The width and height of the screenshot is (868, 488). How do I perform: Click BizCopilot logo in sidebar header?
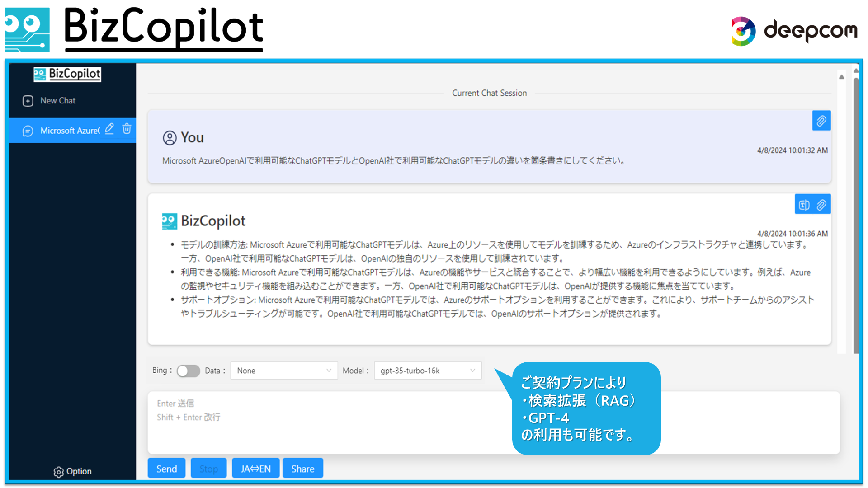[x=67, y=74]
